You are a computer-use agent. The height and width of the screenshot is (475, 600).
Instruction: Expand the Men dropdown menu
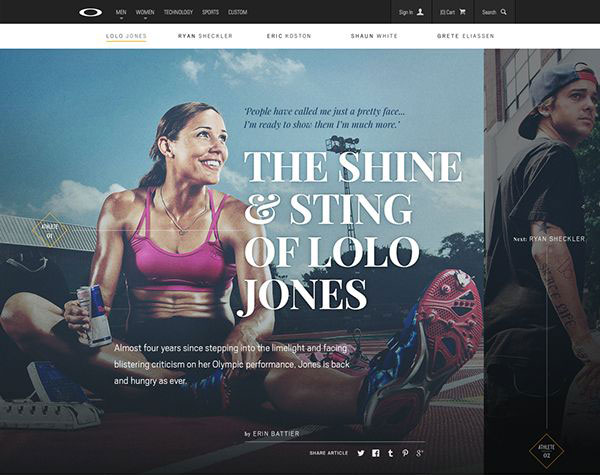(x=121, y=13)
